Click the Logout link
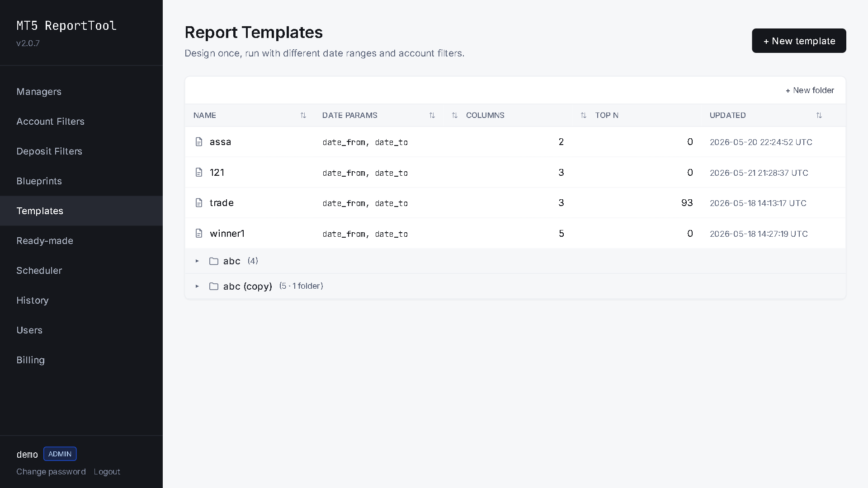Image resolution: width=868 pixels, height=488 pixels. (x=107, y=472)
